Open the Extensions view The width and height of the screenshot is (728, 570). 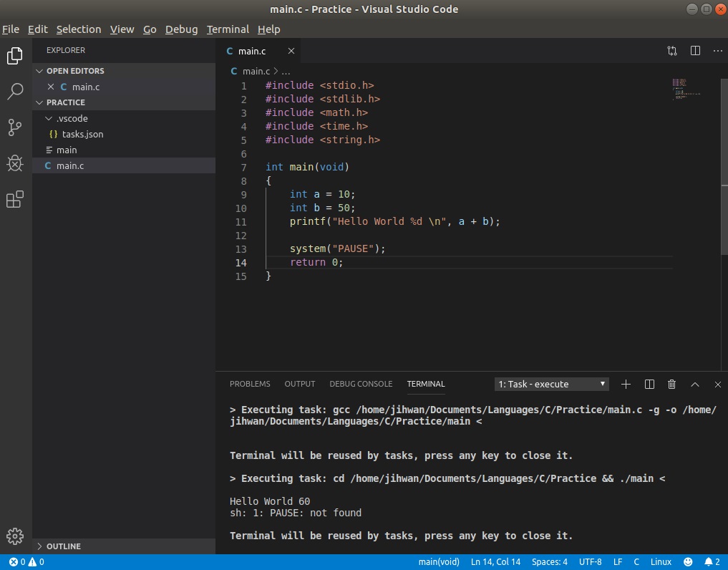pyautogui.click(x=15, y=199)
